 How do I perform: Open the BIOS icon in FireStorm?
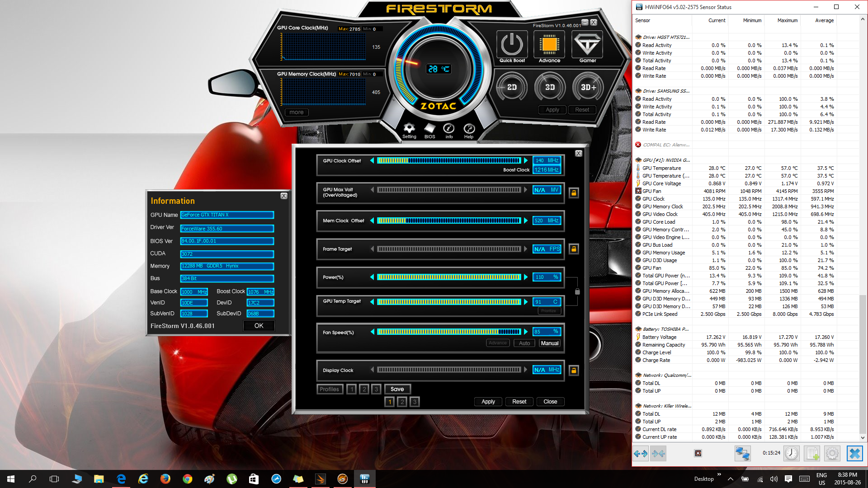click(x=429, y=128)
